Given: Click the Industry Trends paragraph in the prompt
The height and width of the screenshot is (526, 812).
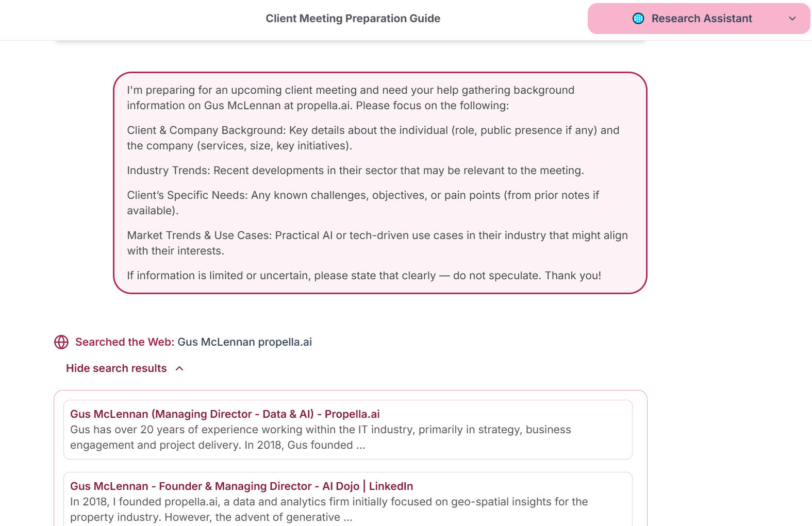Looking at the screenshot, I should coord(355,171).
